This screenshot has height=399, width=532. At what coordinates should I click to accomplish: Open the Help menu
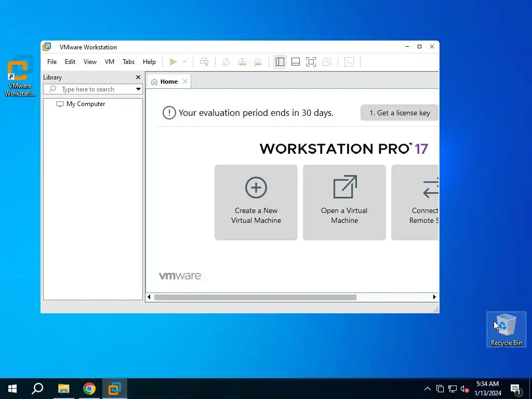click(x=149, y=62)
